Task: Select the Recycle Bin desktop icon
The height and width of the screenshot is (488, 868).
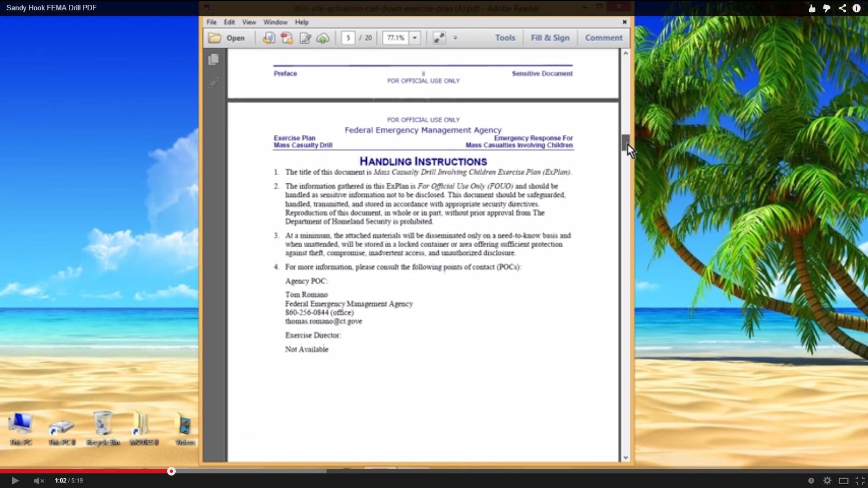Action: 103,429
